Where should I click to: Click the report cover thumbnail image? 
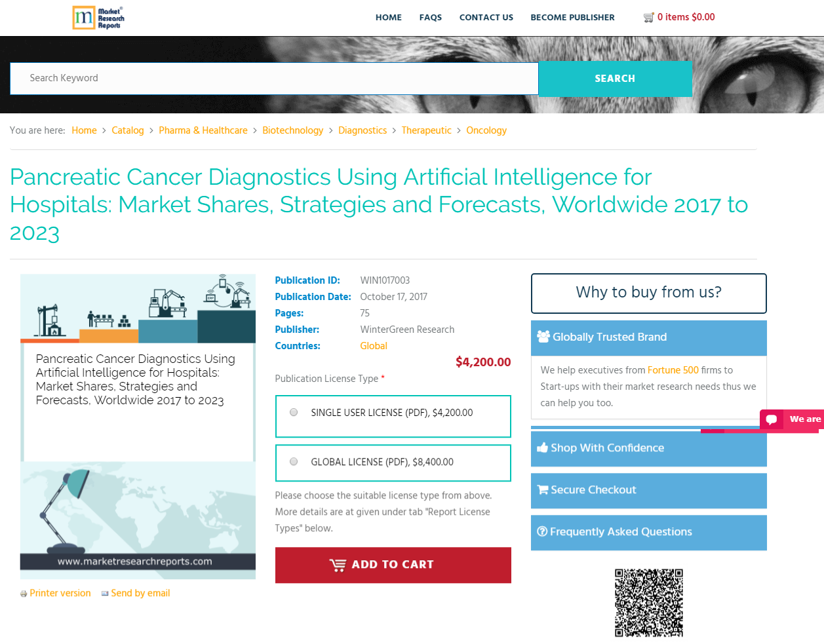(x=138, y=426)
